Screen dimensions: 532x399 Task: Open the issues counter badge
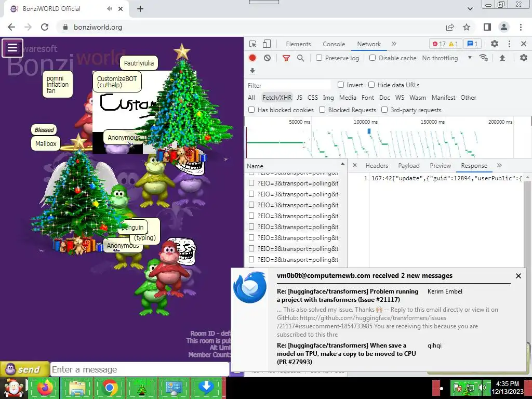point(473,44)
